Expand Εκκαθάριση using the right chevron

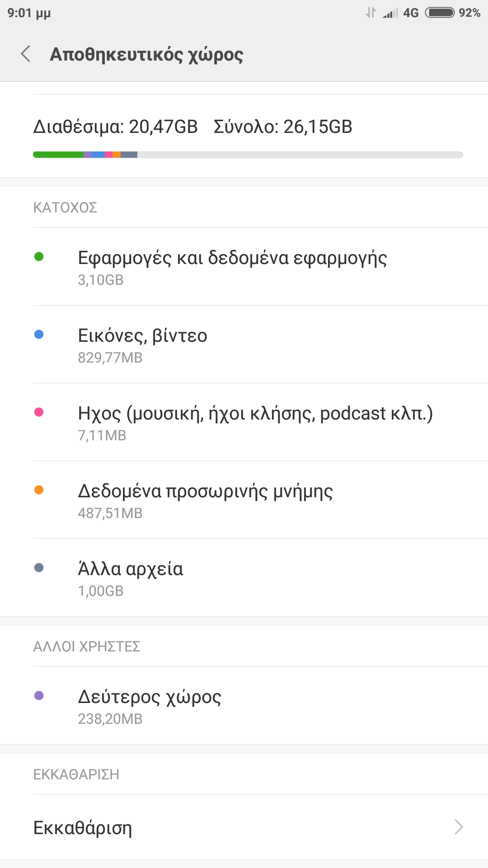pos(459,827)
